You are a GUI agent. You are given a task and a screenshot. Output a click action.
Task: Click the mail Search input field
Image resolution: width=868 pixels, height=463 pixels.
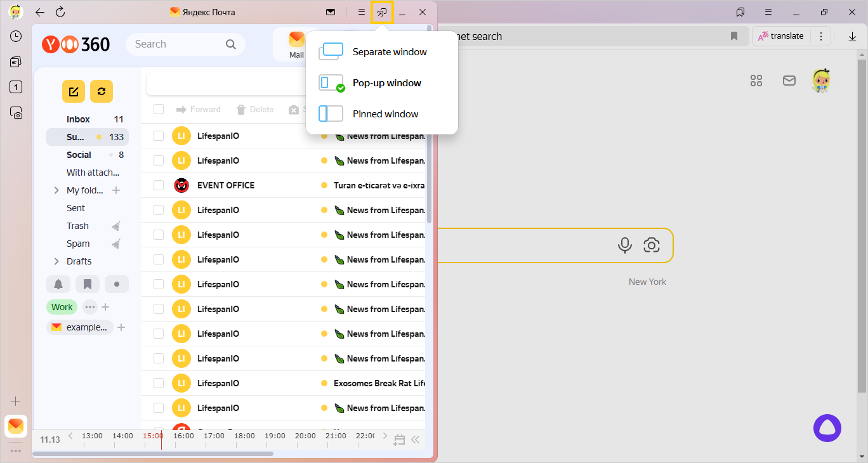(x=178, y=44)
